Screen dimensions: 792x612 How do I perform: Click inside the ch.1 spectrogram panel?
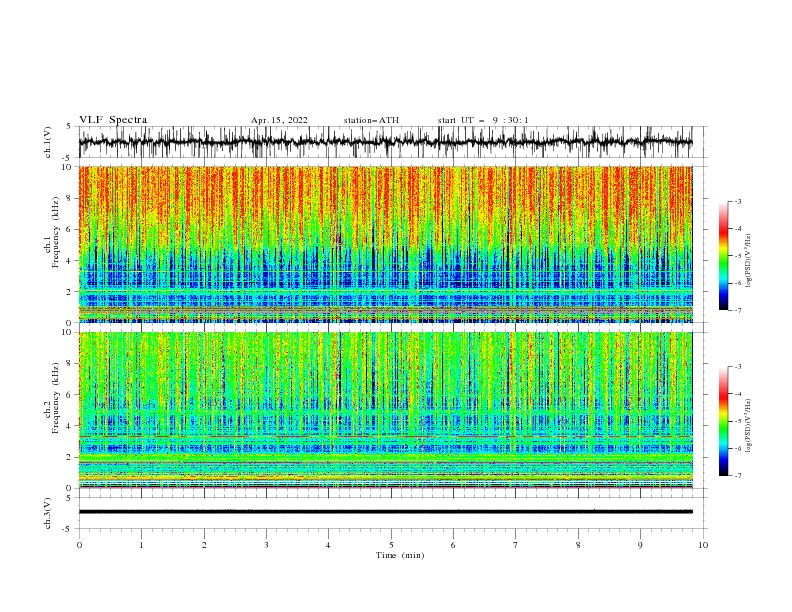386,244
